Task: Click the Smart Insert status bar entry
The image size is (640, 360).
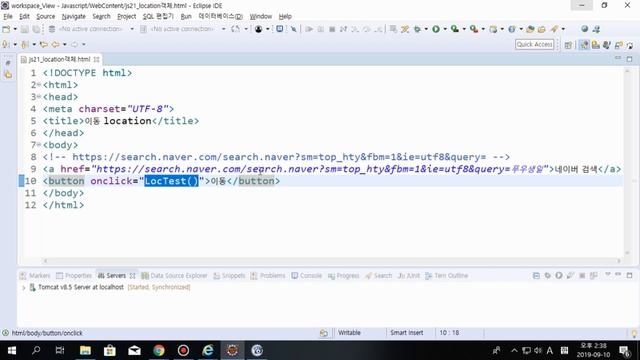Action: [407, 333]
